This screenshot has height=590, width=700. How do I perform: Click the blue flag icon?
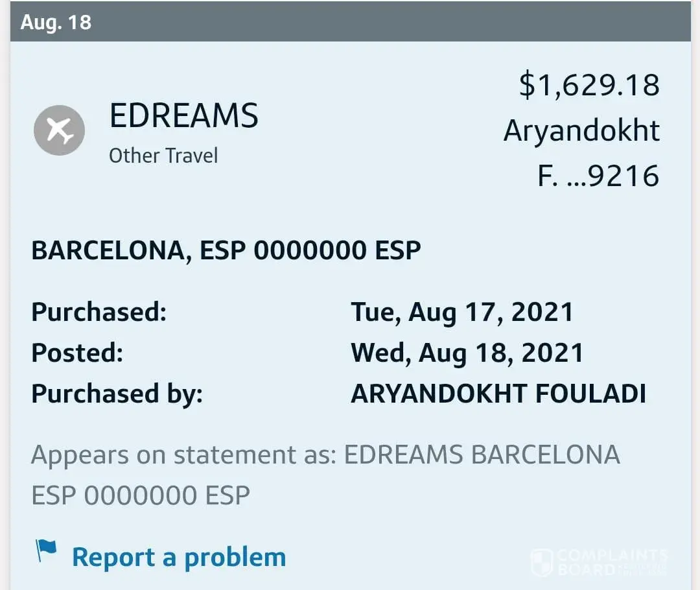[x=46, y=551]
